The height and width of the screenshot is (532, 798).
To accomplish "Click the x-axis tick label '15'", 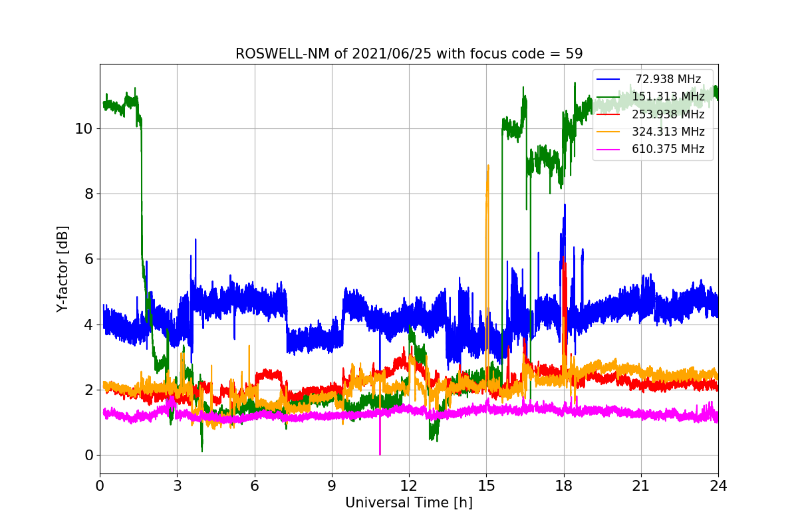I will (x=486, y=486).
